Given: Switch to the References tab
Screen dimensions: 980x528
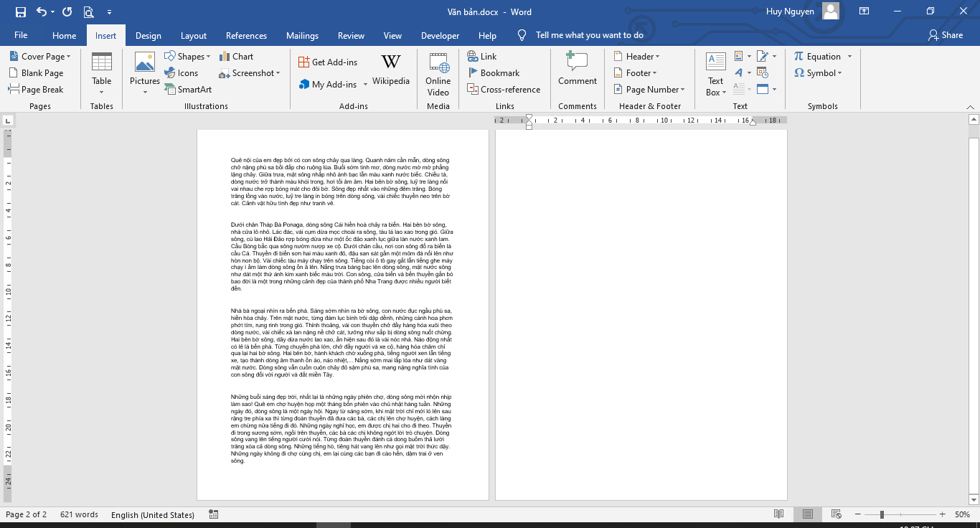Looking at the screenshot, I should click(246, 36).
